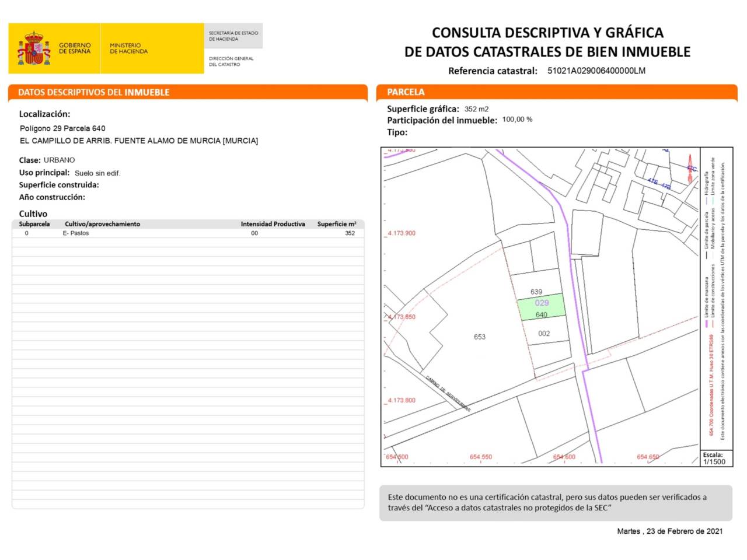Click the "654.600" coordinate label
Viewport: 747px width, 560px height.
[x=564, y=457]
